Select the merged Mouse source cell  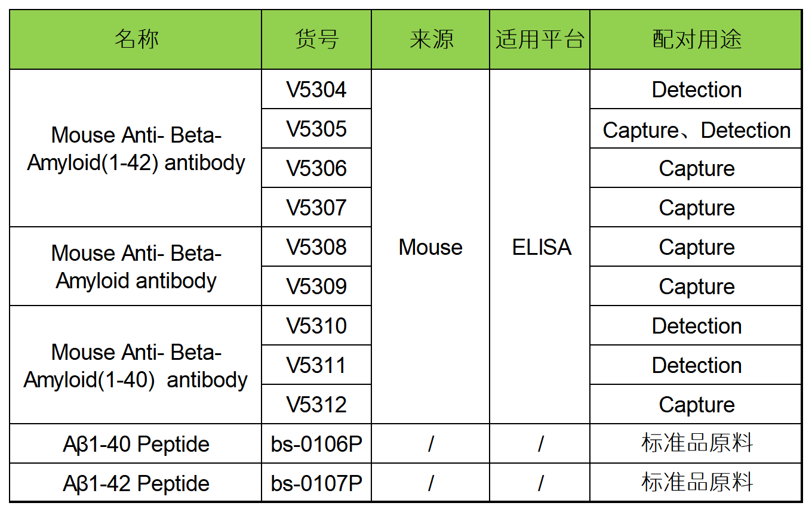click(430, 247)
